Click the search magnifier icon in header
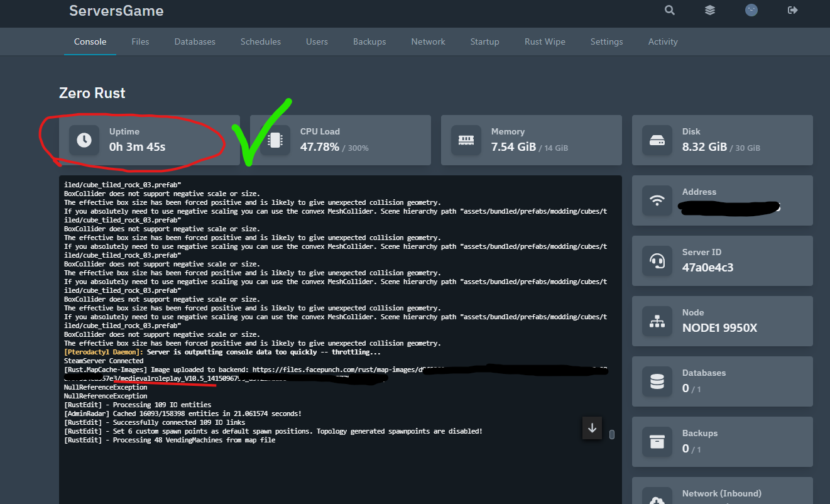This screenshot has height=504, width=830. [x=670, y=10]
